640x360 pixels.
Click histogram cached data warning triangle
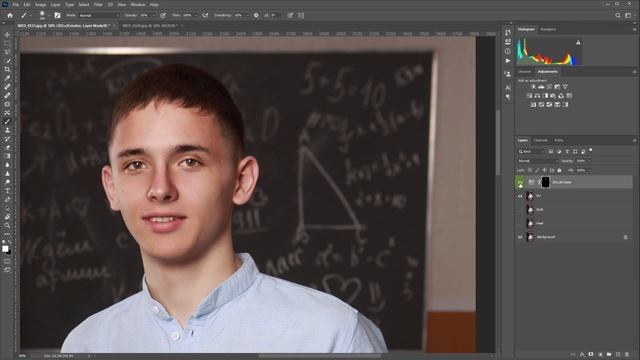pyautogui.click(x=578, y=42)
